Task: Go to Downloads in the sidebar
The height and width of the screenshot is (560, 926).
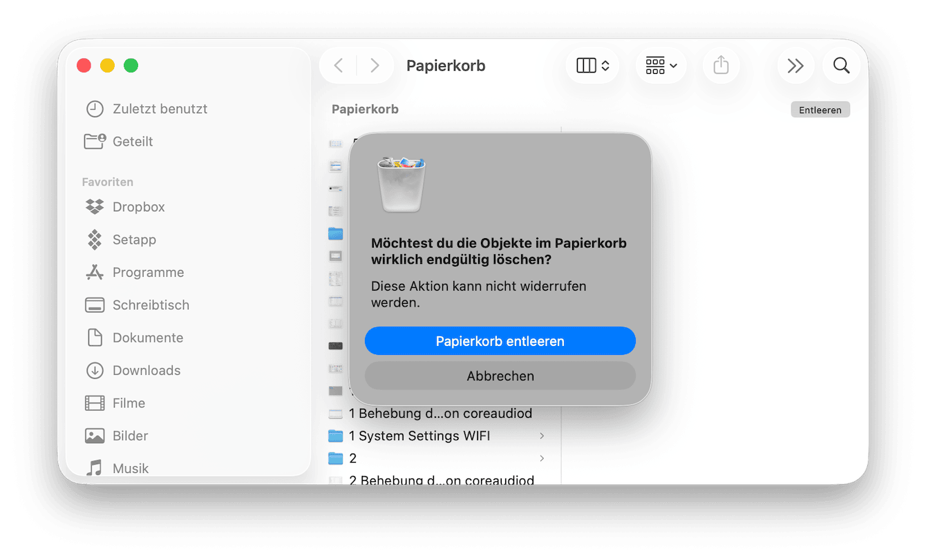Action: [146, 371]
